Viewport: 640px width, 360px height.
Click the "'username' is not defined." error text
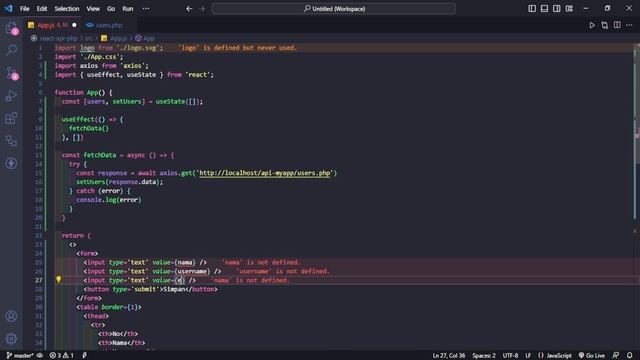[283, 271]
